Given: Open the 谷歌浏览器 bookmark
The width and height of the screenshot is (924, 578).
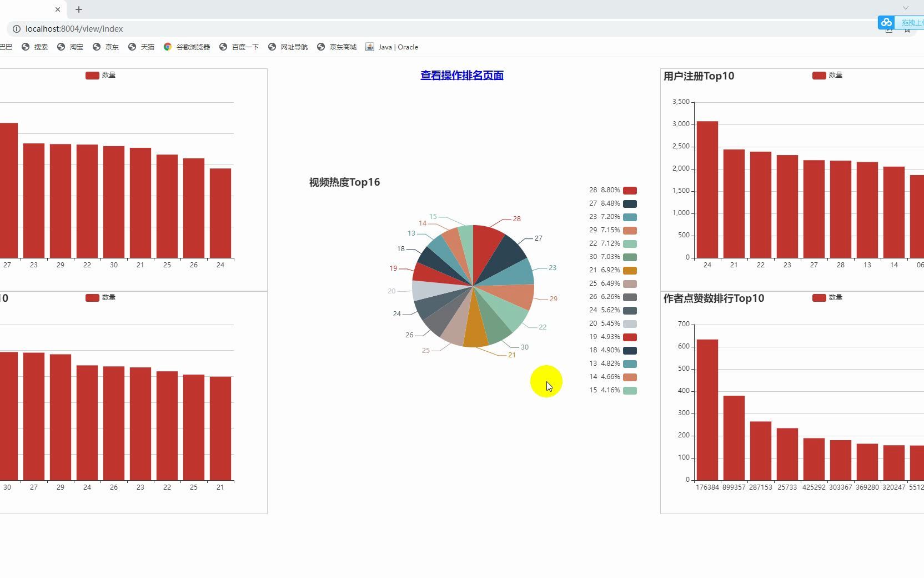Looking at the screenshot, I should [x=187, y=47].
